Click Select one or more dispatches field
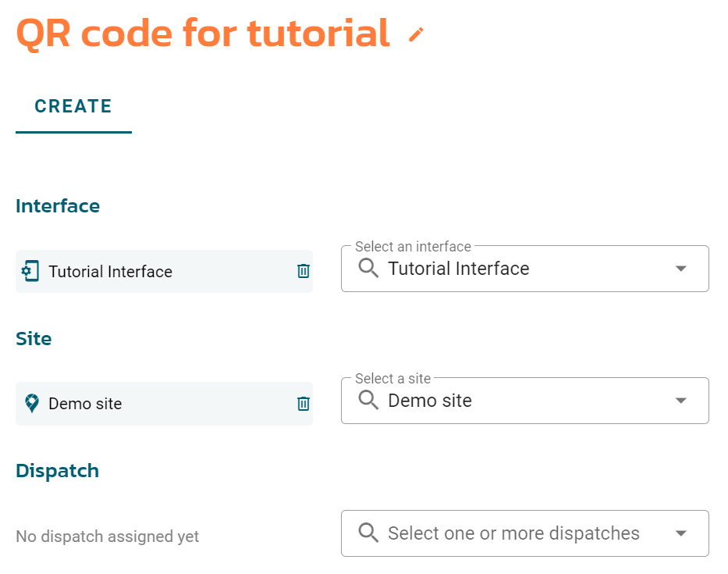Image resolution: width=728 pixels, height=574 pixels. click(524, 533)
